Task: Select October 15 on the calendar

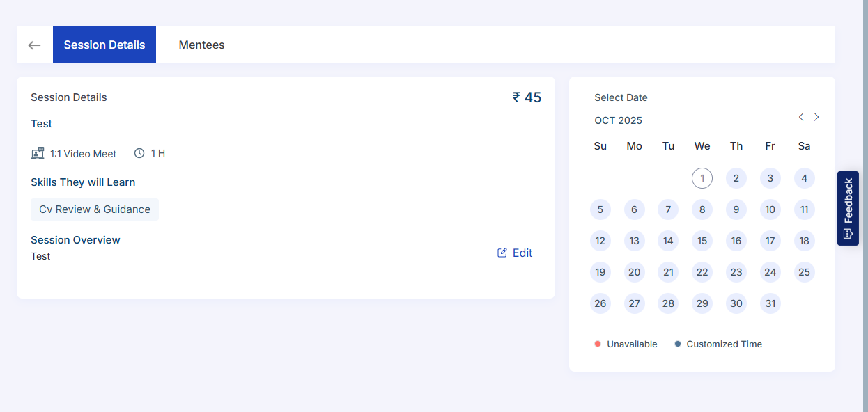Action: (702, 241)
